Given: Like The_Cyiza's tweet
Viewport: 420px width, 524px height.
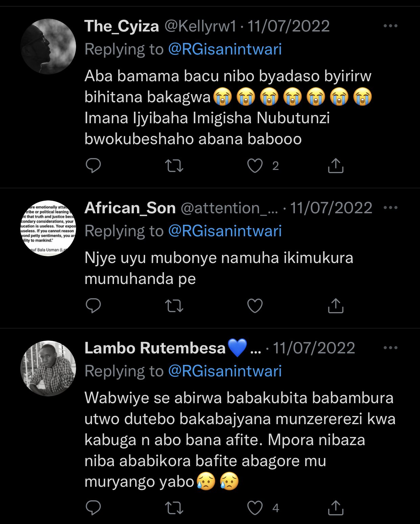Looking at the screenshot, I should click(255, 166).
